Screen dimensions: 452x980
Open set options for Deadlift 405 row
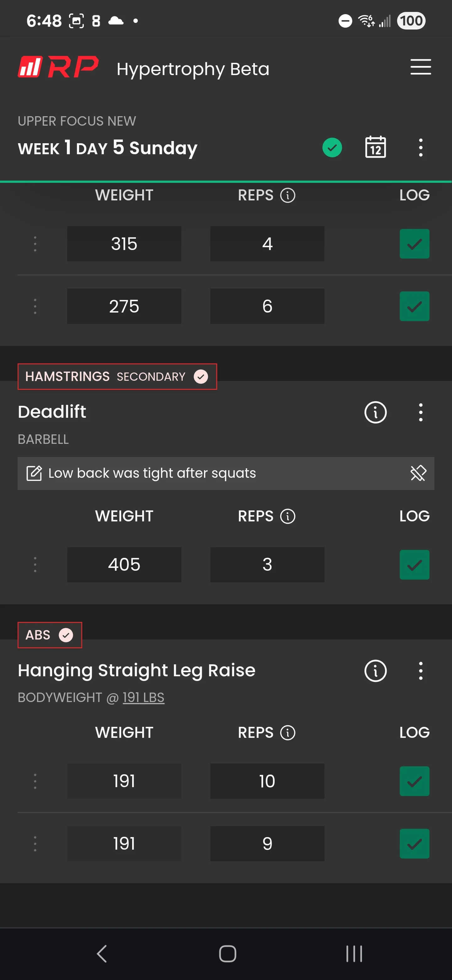[x=35, y=564]
